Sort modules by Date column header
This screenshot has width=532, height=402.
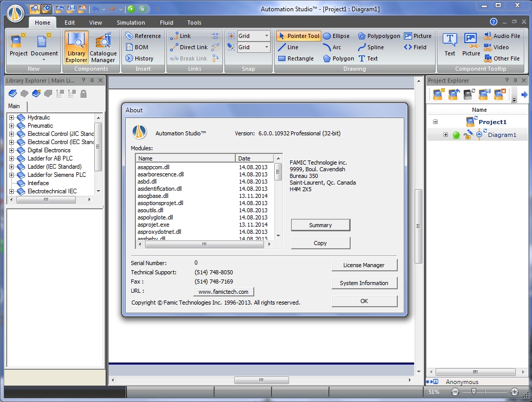(x=254, y=158)
